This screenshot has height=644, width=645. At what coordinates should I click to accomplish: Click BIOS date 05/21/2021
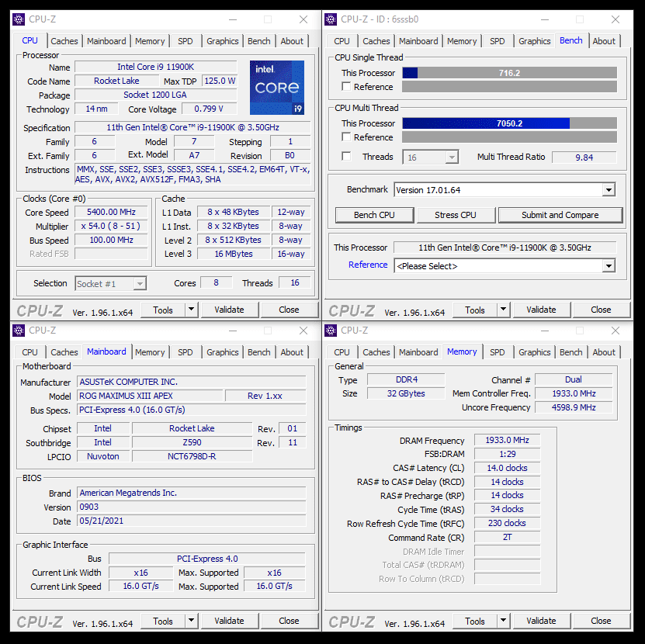191,521
